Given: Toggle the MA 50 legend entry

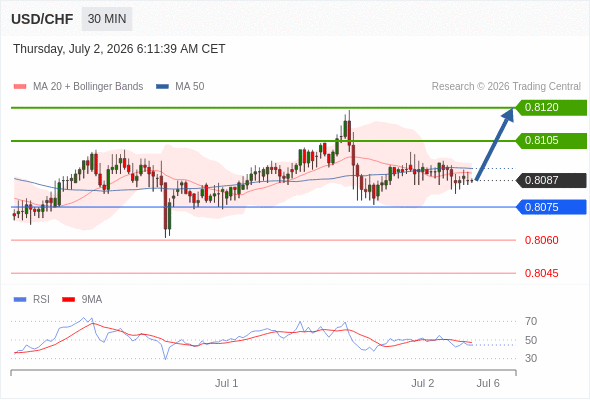Looking at the screenshot, I should [180, 87].
